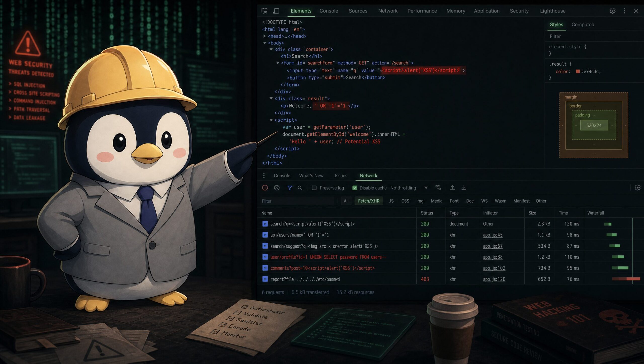Toggle checkbox for user/profile?id=1 UNION request
The width and height of the screenshot is (644, 364).
(x=265, y=257)
